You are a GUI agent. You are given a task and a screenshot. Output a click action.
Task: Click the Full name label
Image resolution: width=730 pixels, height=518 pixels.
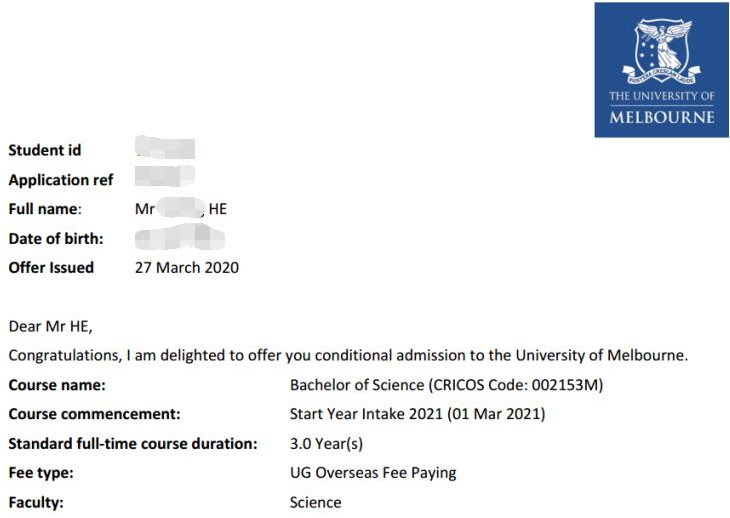pos(45,209)
